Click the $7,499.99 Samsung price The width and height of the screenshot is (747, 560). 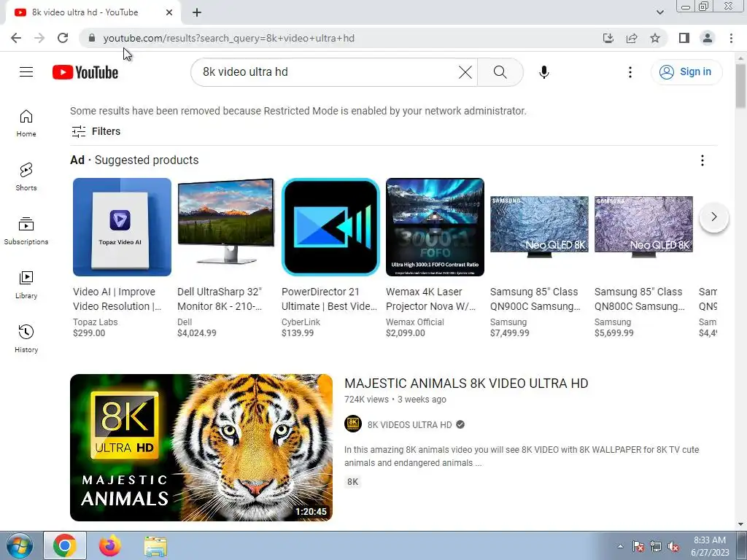point(510,332)
